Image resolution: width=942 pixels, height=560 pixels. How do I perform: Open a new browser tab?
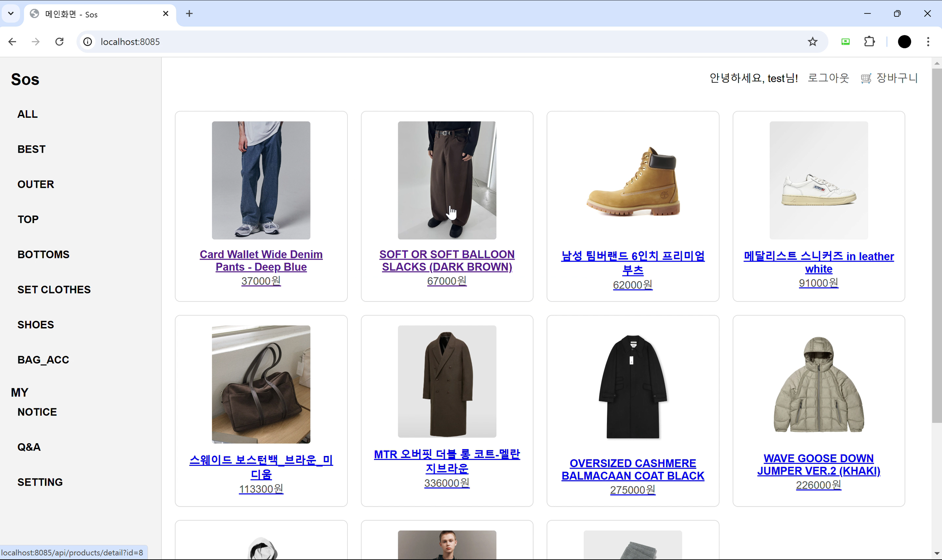tap(189, 14)
